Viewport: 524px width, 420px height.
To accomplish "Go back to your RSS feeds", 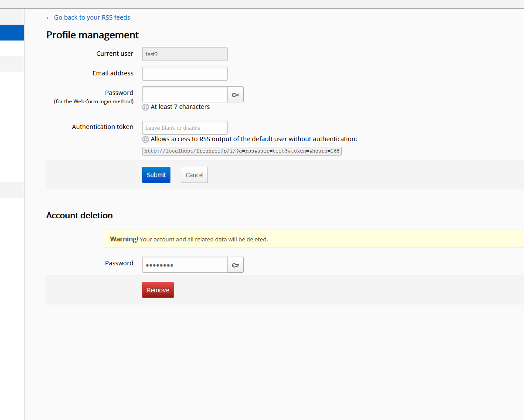I will coord(88,17).
